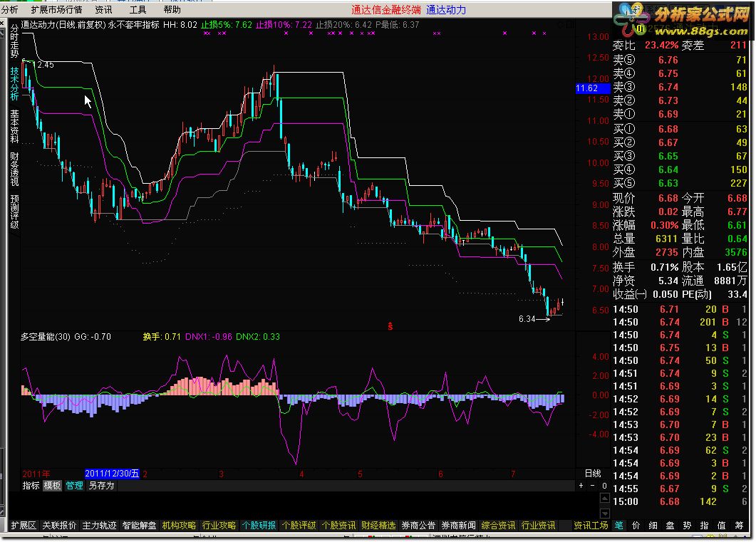Click the scroll-down arrow of tick list
The image size is (756, 542).
pos(604,513)
